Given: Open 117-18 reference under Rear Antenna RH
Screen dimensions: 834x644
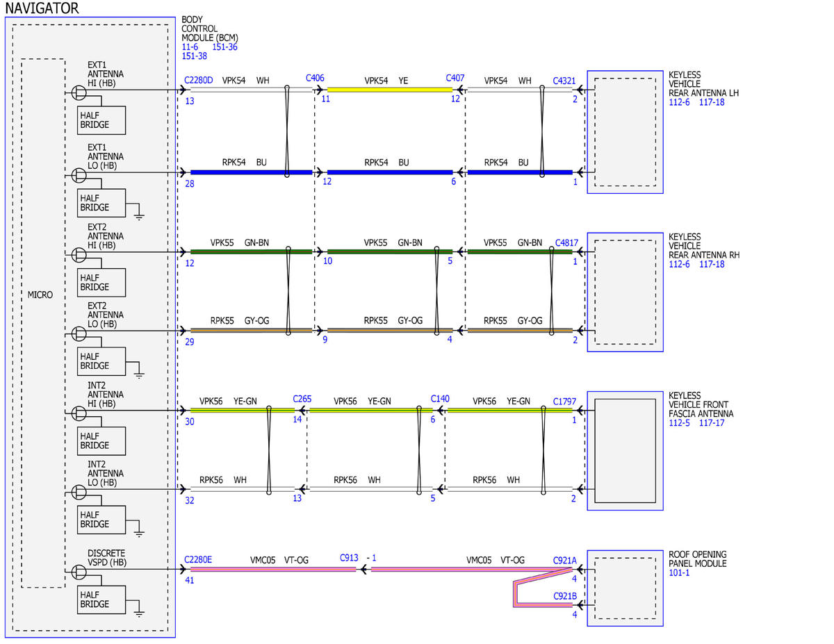Looking at the screenshot, I should (712, 264).
